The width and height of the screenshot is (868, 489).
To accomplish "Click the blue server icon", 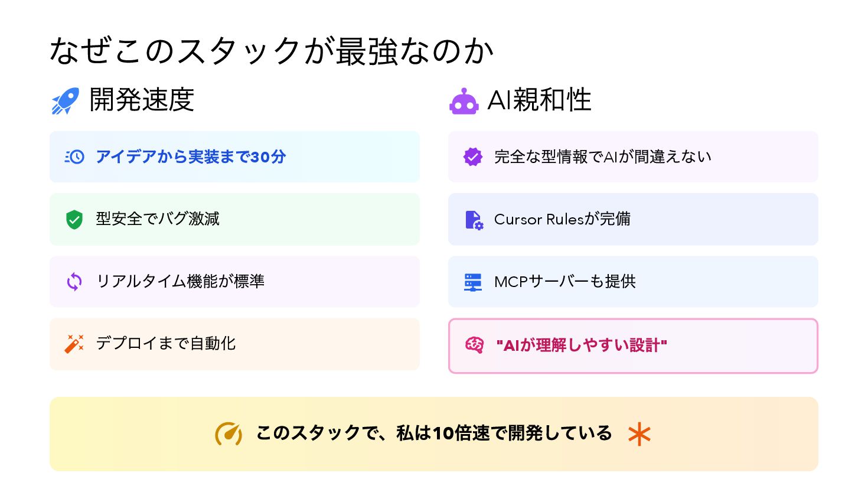I will click(x=472, y=282).
